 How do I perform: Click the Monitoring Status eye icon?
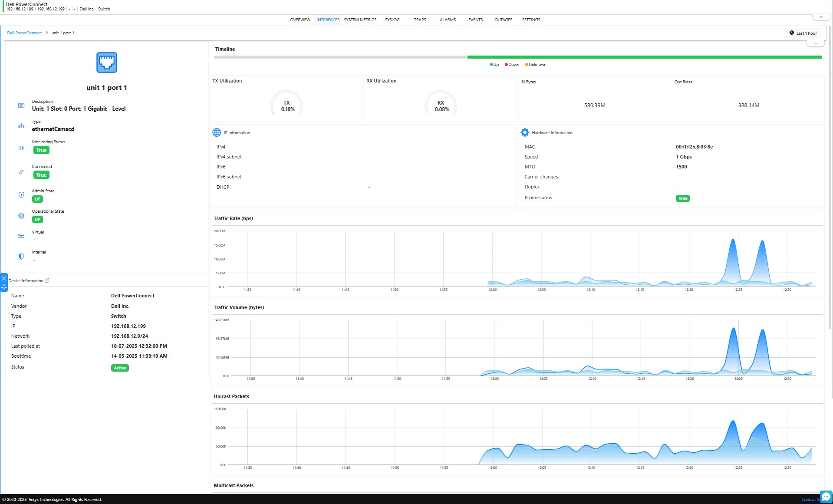[x=21, y=148]
